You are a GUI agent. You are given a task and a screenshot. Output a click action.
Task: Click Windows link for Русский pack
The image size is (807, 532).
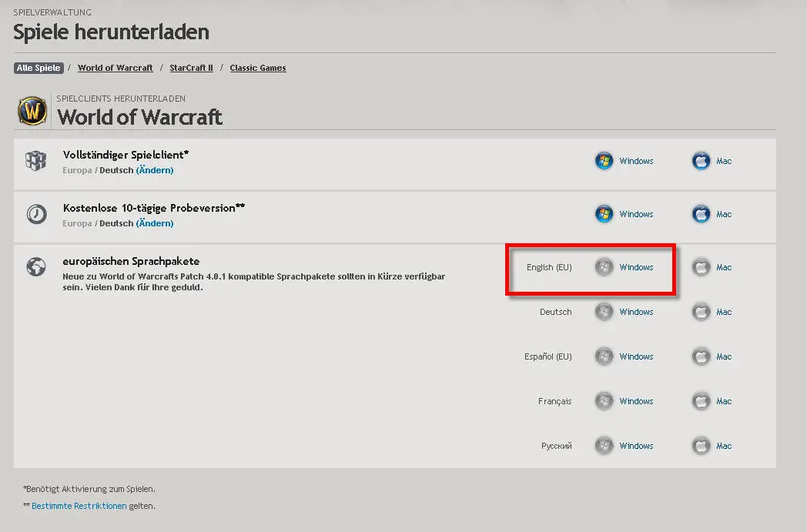[636, 446]
